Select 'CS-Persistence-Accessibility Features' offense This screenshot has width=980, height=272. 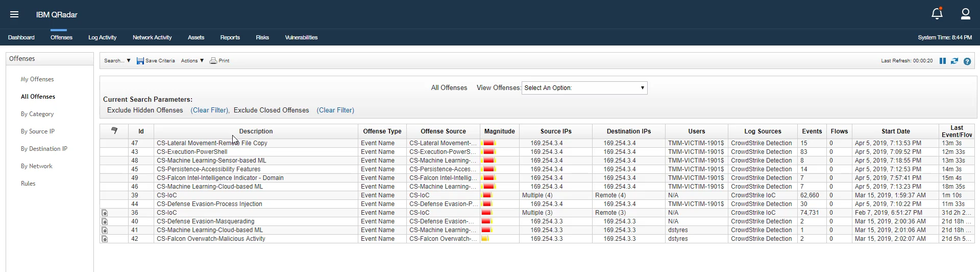coord(208,169)
